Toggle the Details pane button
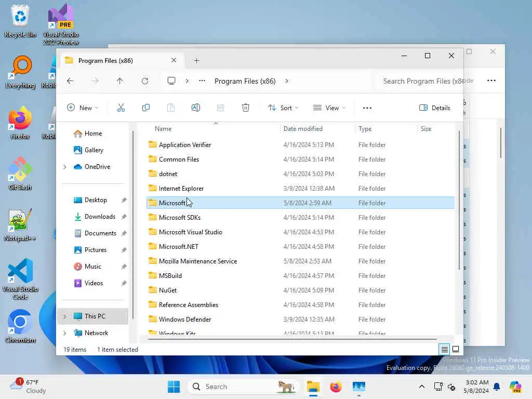 (x=435, y=108)
